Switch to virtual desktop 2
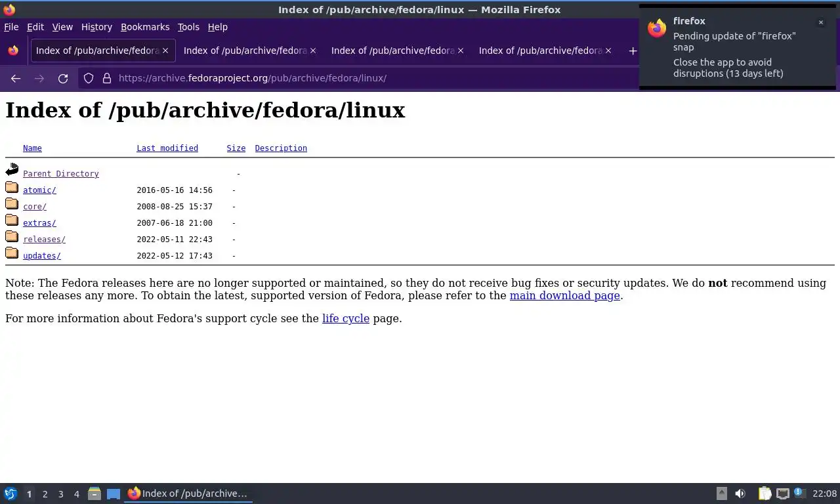 tap(45, 493)
